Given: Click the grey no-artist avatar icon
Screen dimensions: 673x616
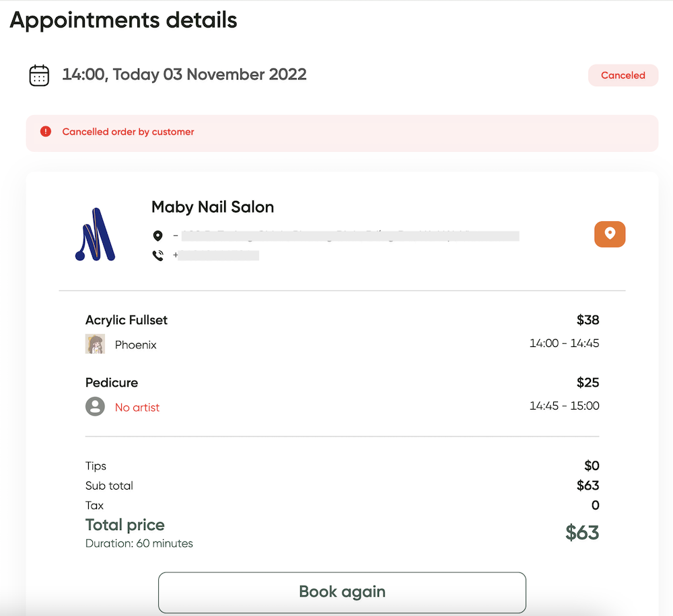Looking at the screenshot, I should pos(95,406).
